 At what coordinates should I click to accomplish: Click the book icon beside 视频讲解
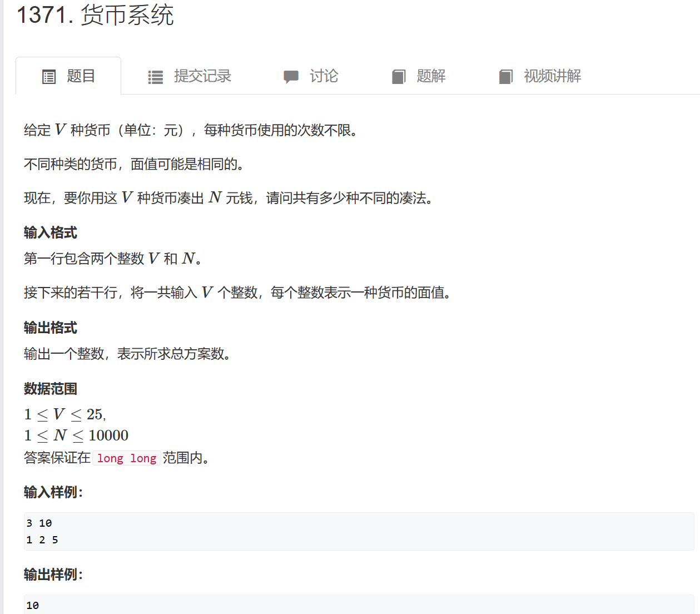[505, 77]
